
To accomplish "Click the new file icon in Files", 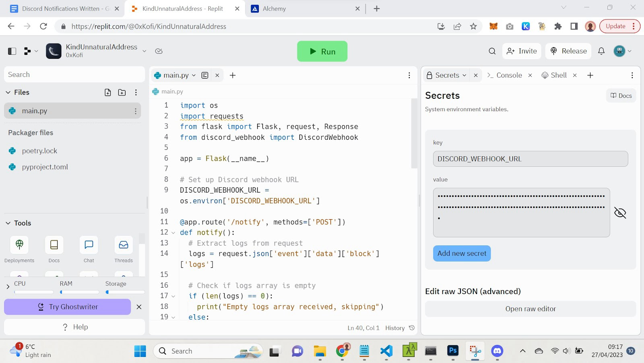I will coord(107,92).
